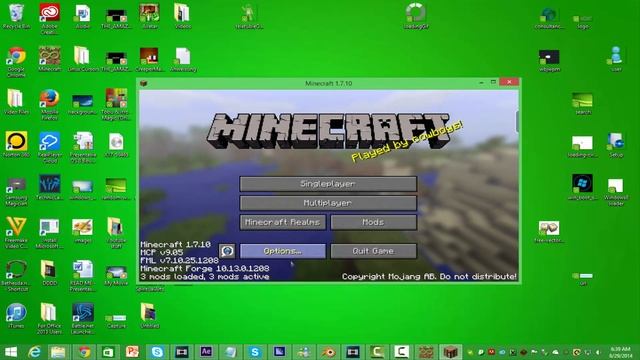The image size is (640, 360).
Task: Select the Recycle Bin desktop icon
Action: point(16,17)
